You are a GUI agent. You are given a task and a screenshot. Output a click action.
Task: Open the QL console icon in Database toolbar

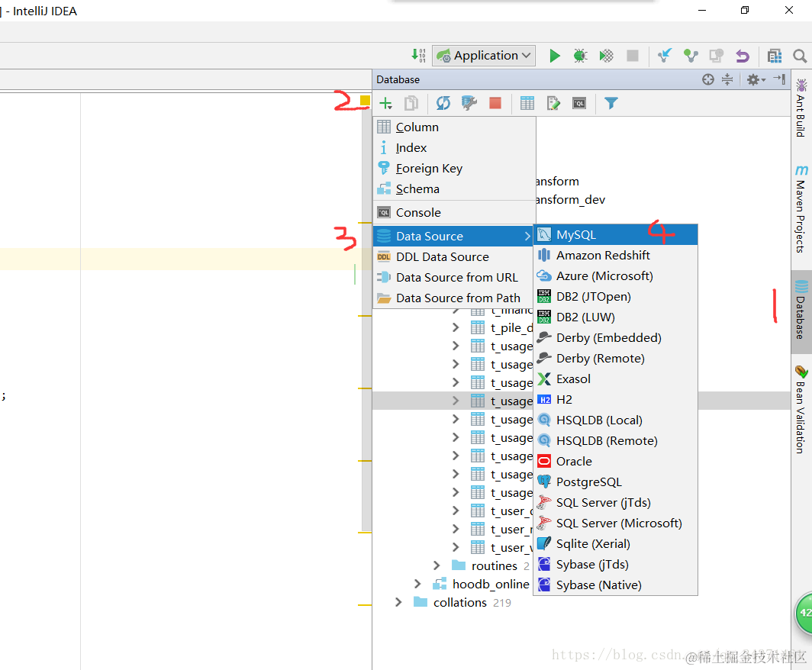tap(579, 103)
